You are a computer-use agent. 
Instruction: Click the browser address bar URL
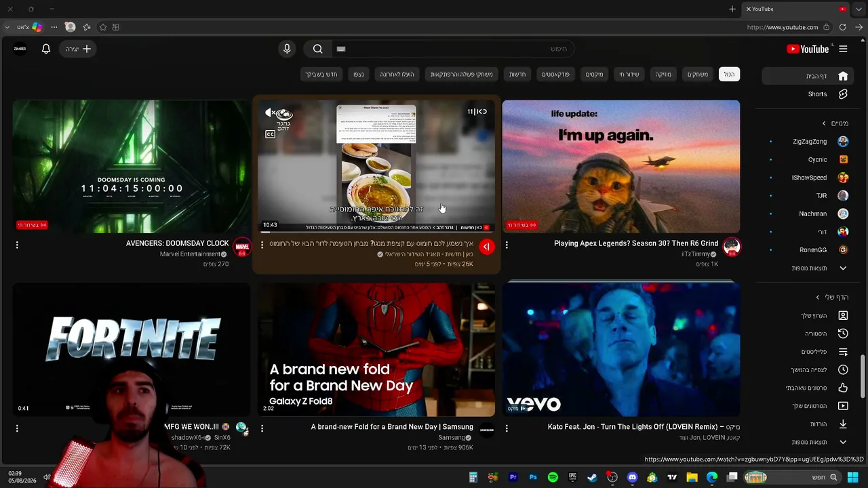pyautogui.click(x=783, y=27)
